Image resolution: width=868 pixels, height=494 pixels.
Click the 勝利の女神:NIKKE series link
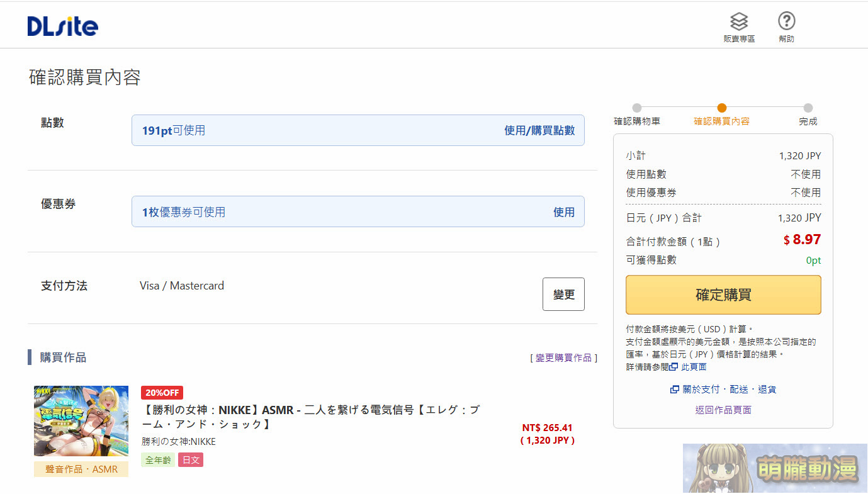(x=177, y=442)
